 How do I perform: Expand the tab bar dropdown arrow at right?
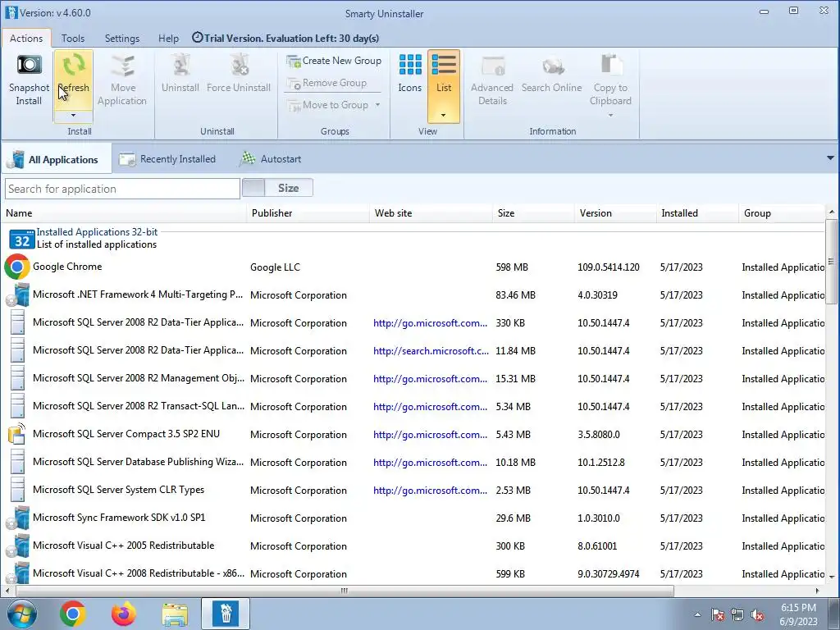pyautogui.click(x=830, y=158)
